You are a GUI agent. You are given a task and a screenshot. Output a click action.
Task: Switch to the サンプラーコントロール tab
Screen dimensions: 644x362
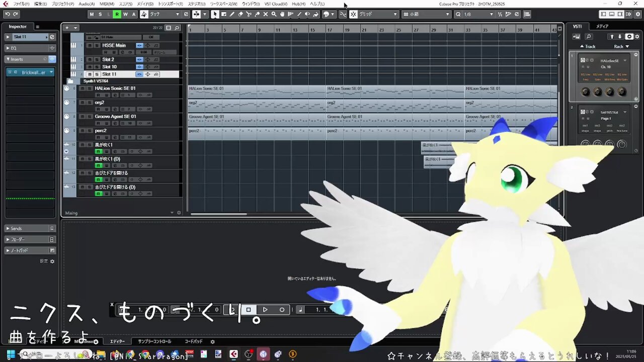point(154,341)
